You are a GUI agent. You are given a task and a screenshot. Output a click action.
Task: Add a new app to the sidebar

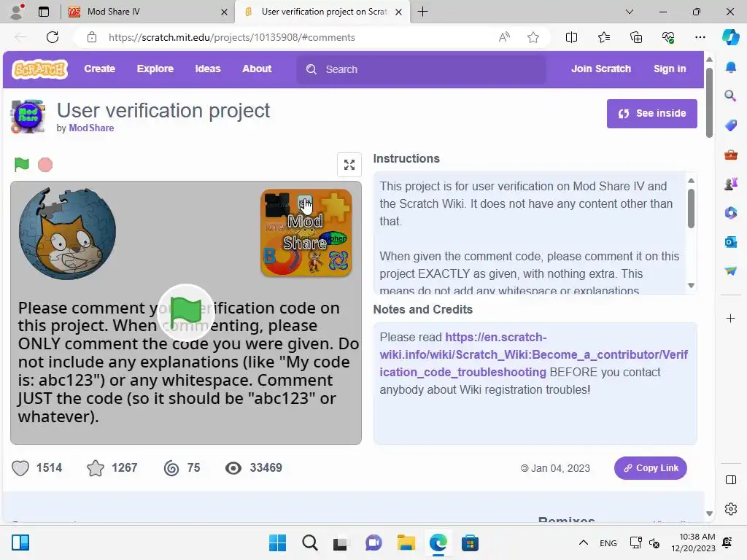(x=730, y=318)
